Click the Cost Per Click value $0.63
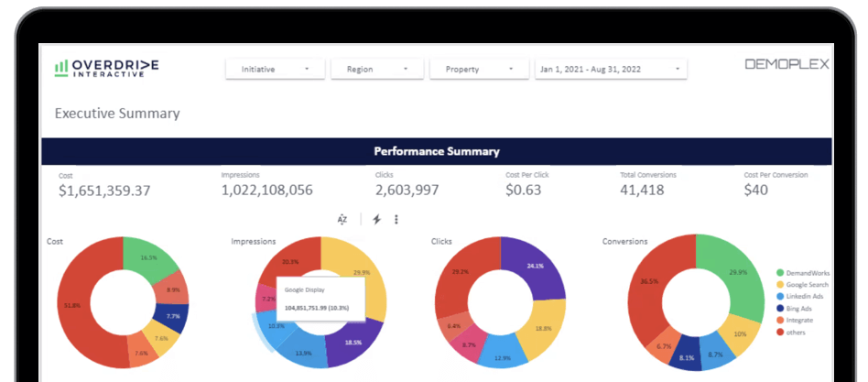Image resolution: width=868 pixels, height=382 pixels. click(x=525, y=191)
